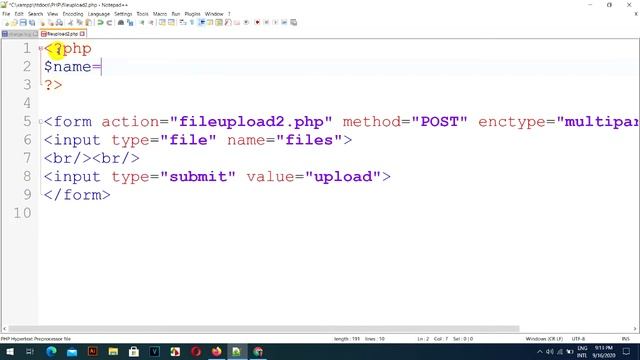Undo last edit with green arrow
This screenshot has height=360, width=640.
click(100, 22)
